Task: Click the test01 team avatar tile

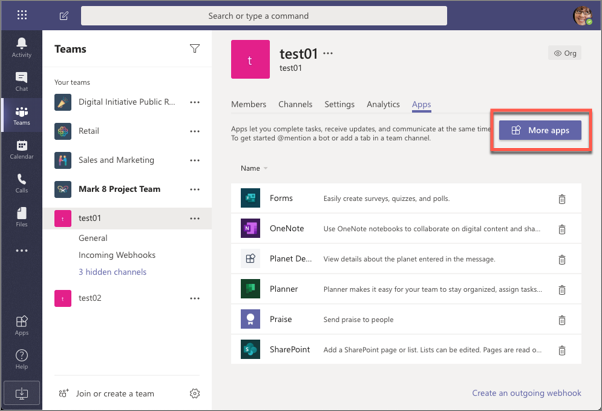Action: pyautogui.click(x=250, y=59)
